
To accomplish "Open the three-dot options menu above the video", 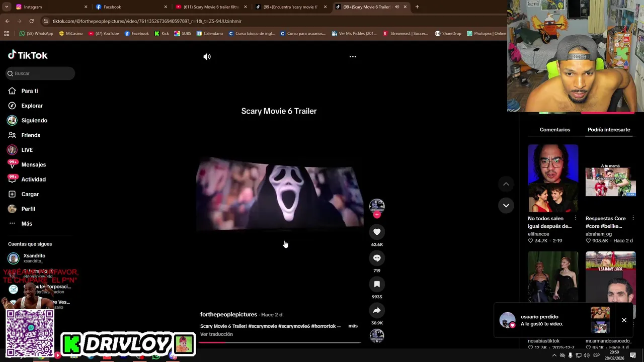I will click(353, 57).
